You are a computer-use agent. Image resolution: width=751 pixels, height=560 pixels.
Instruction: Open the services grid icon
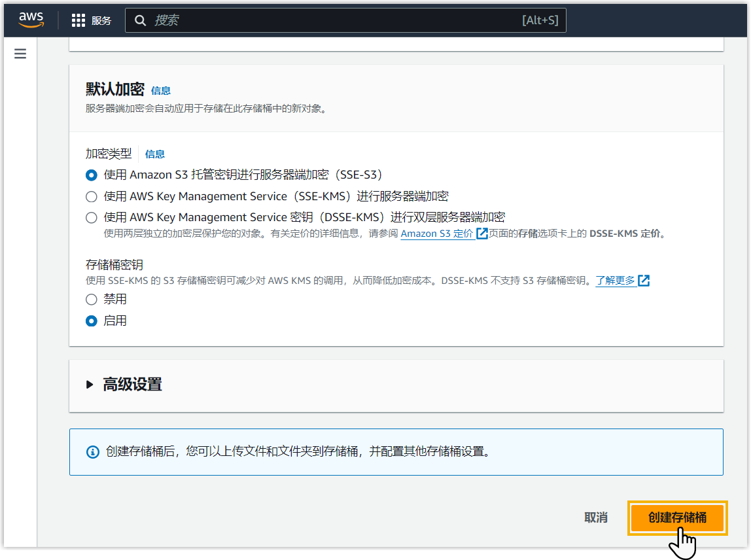click(79, 20)
